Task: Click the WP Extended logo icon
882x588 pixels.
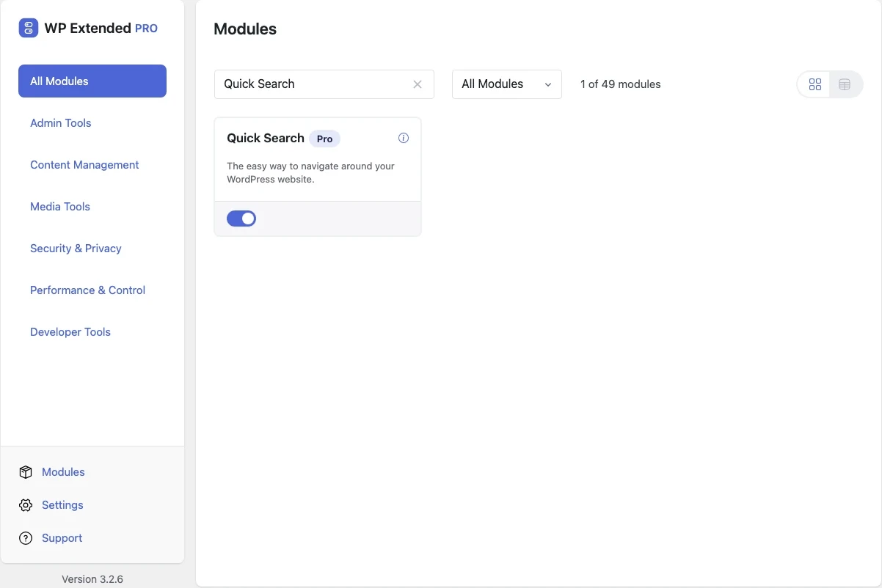Action: (x=29, y=28)
